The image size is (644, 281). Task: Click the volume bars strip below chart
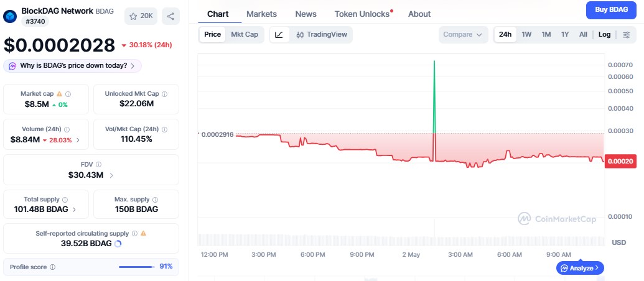click(401, 239)
